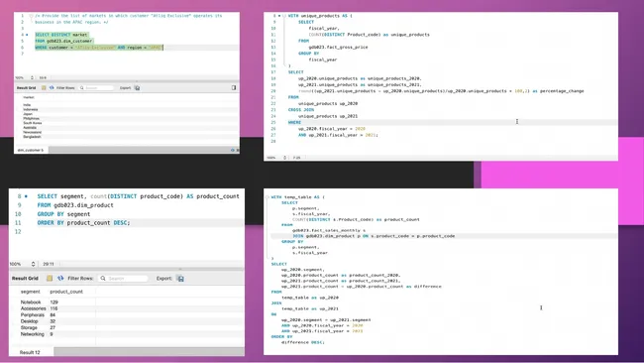Open zoom stepper in the market query editor
Screen dimensions: 644x363
click(x=32, y=77)
